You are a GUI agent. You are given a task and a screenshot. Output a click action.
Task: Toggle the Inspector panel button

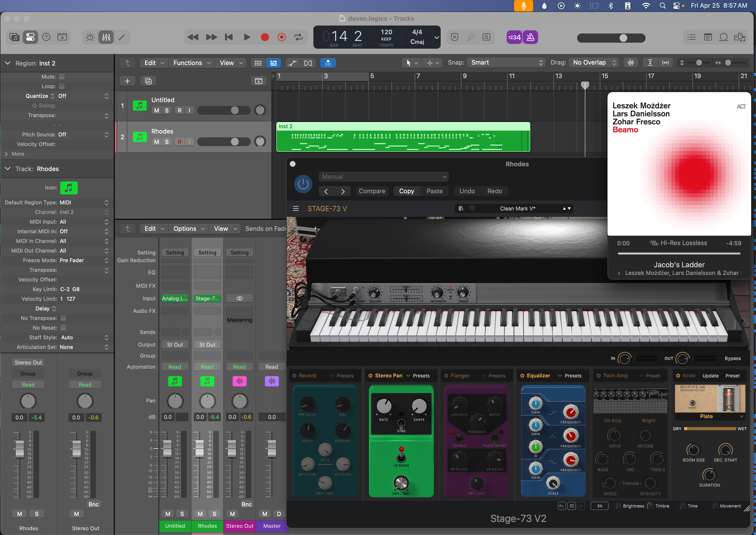point(30,37)
